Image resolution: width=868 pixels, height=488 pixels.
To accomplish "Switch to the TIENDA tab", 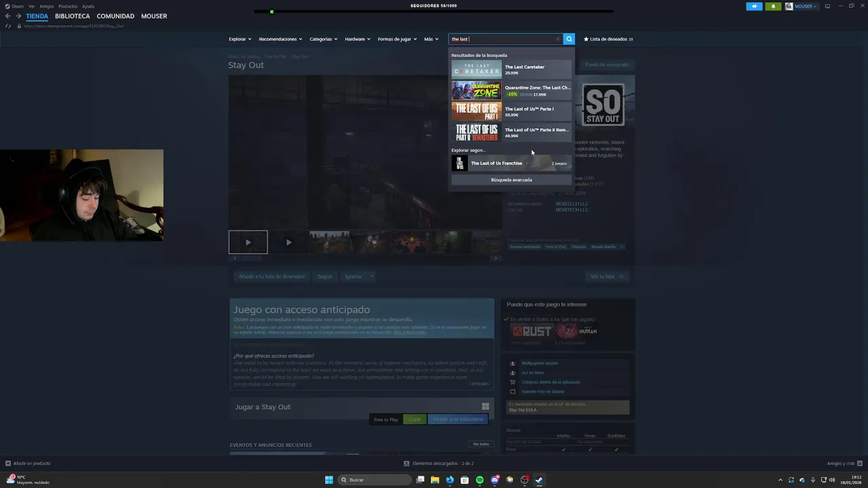I will [x=37, y=16].
